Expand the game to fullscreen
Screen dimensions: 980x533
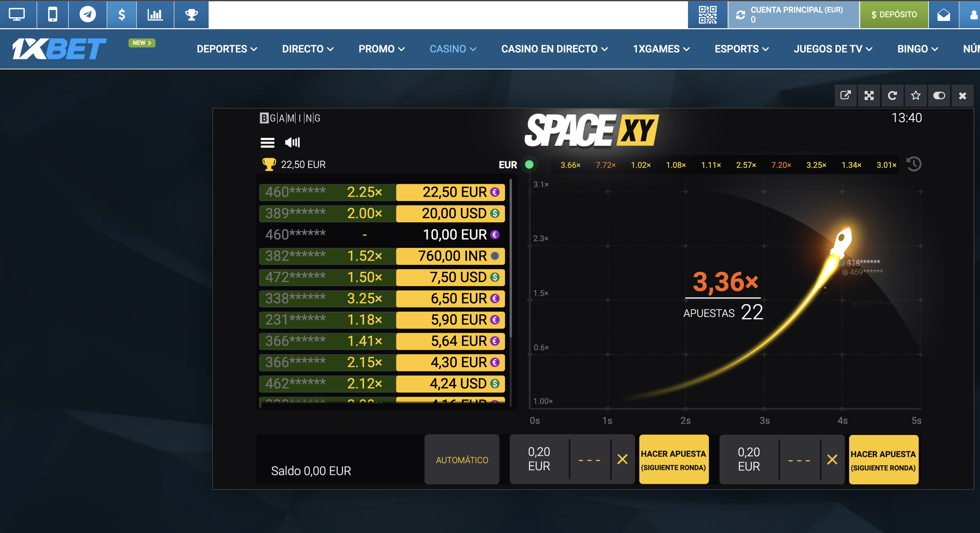869,96
